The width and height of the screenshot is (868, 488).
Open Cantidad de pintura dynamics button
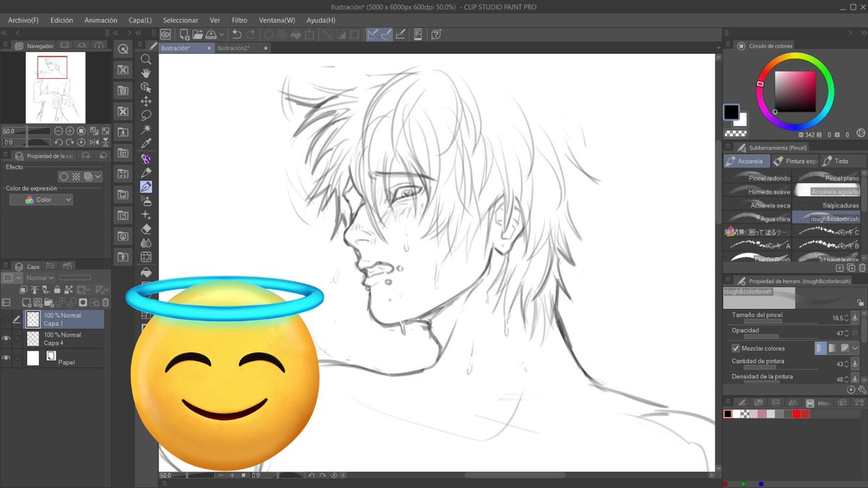(x=855, y=364)
